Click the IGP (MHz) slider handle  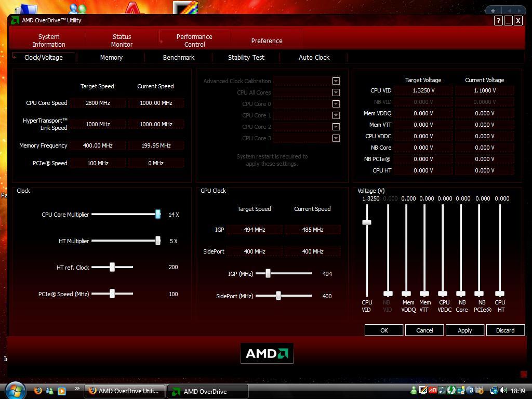[268, 273]
